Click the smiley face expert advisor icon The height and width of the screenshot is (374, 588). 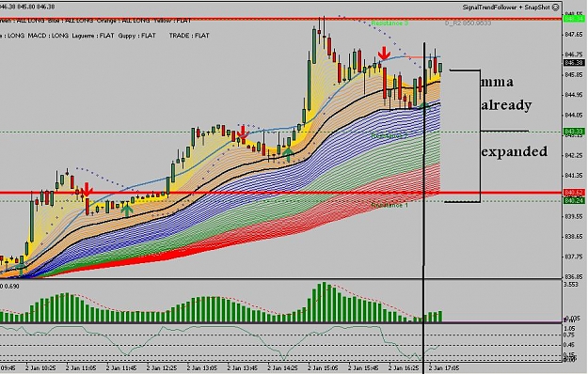coord(556,8)
